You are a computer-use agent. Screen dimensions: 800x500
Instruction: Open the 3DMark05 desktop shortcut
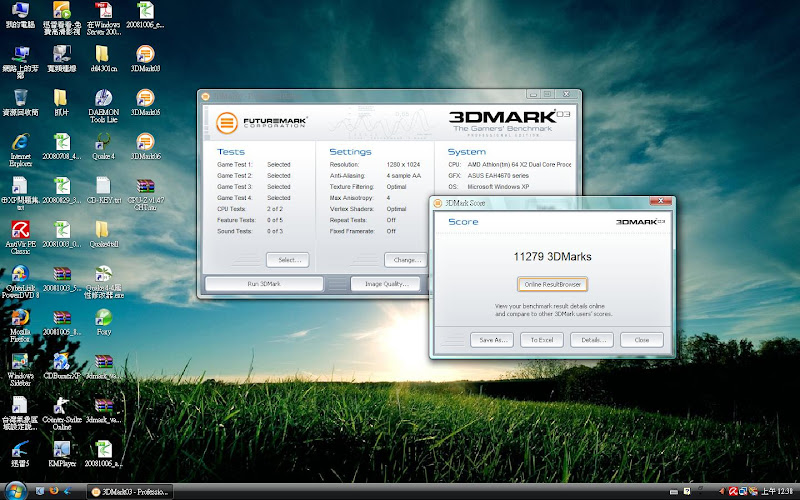[x=145, y=102]
